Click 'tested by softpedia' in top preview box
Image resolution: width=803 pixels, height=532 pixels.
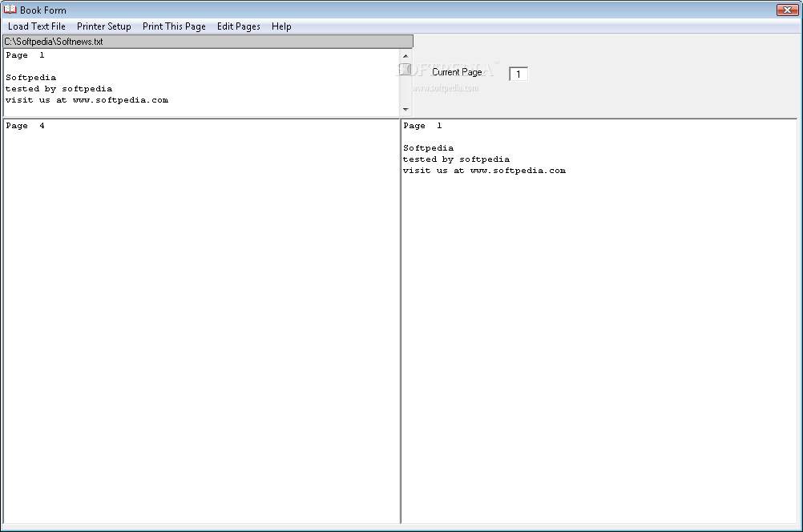click(59, 89)
